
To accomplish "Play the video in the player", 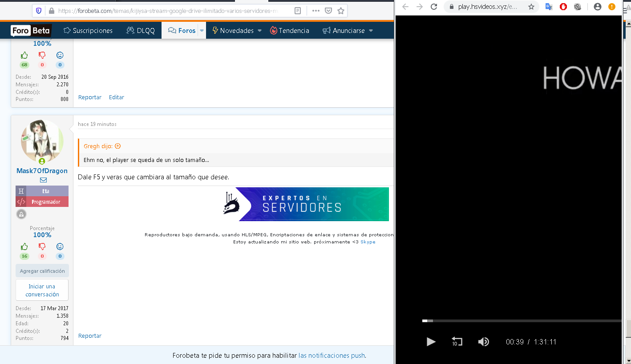I will pyautogui.click(x=431, y=342).
